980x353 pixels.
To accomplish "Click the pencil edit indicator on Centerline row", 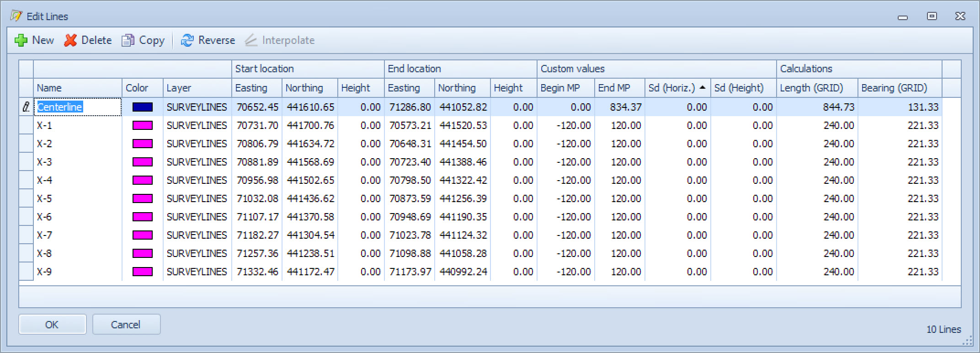I will (26, 107).
